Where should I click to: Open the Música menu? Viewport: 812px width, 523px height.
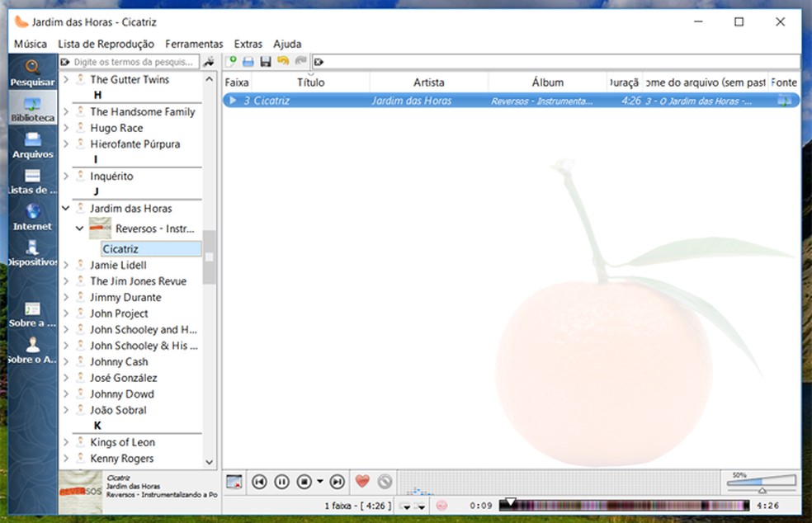click(x=30, y=44)
